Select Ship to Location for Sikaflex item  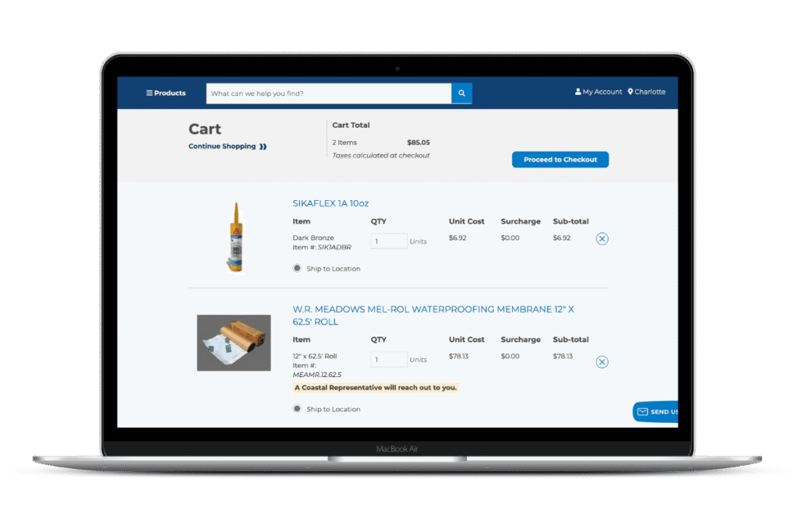pyautogui.click(x=297, y=268)
